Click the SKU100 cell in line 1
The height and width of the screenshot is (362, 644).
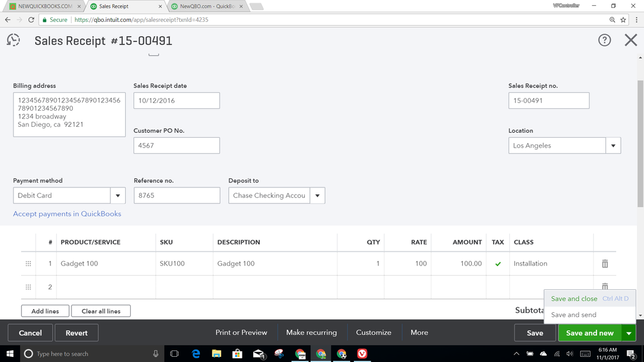[184, 263]
